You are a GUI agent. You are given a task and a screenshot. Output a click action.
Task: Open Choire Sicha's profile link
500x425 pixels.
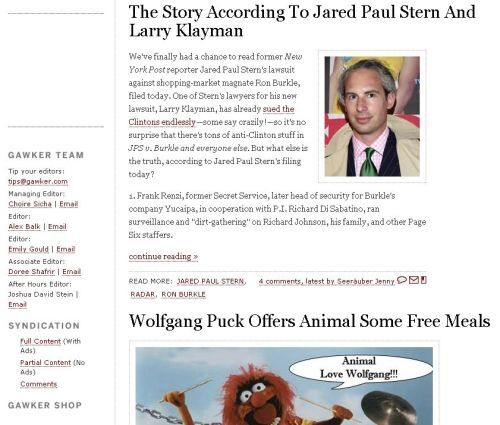coord(30,204)
